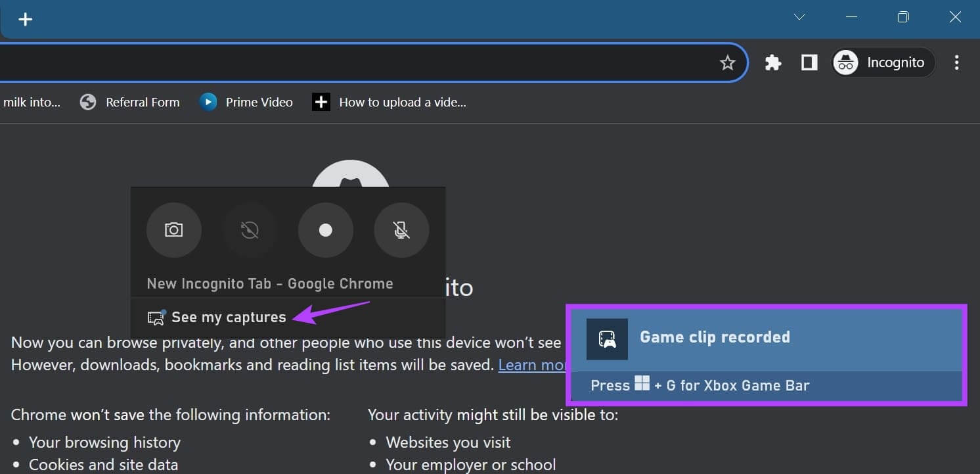This screenshot has width=980, height=474.
Task: Click the record last 30 seconds icon
Action: coord(250,230)
